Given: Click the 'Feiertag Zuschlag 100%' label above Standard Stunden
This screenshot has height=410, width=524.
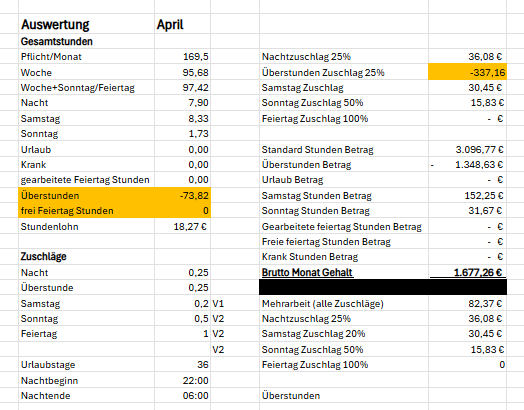Looking at the screenshot, I should [315, 119].
